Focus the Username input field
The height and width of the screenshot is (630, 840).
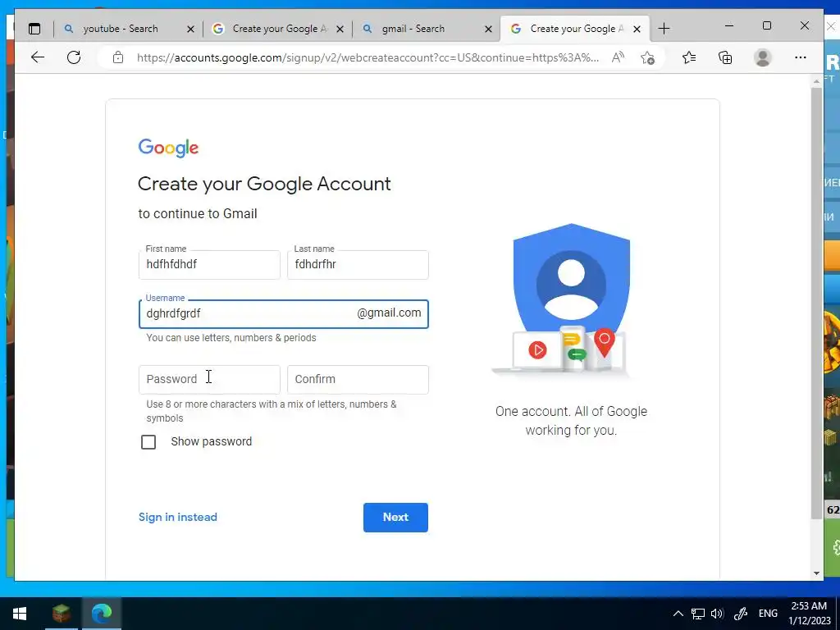coord(283,314)
